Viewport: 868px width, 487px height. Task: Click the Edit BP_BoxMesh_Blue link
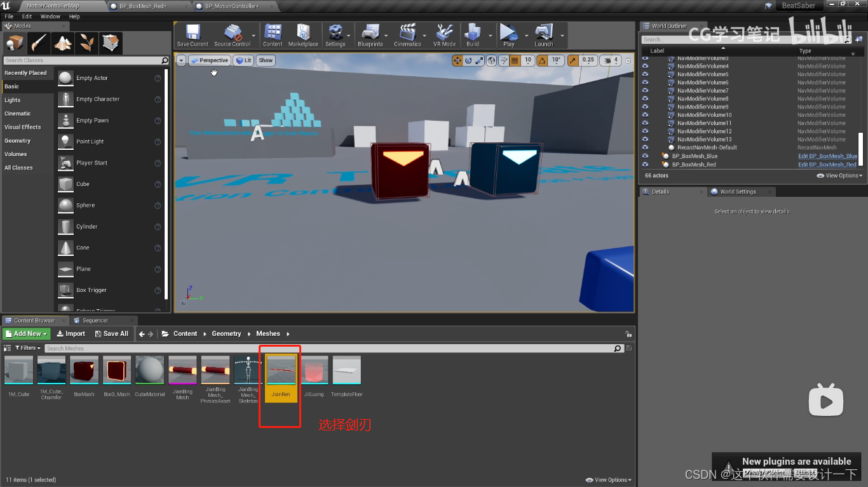[828, 156]
